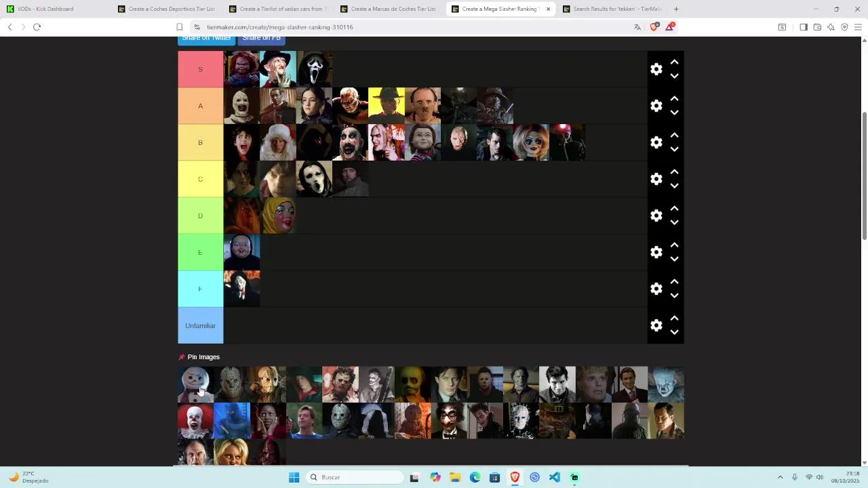Show hidden system tray icons
The width and height of the screenshot is (868, 488).
pos(780,477)
